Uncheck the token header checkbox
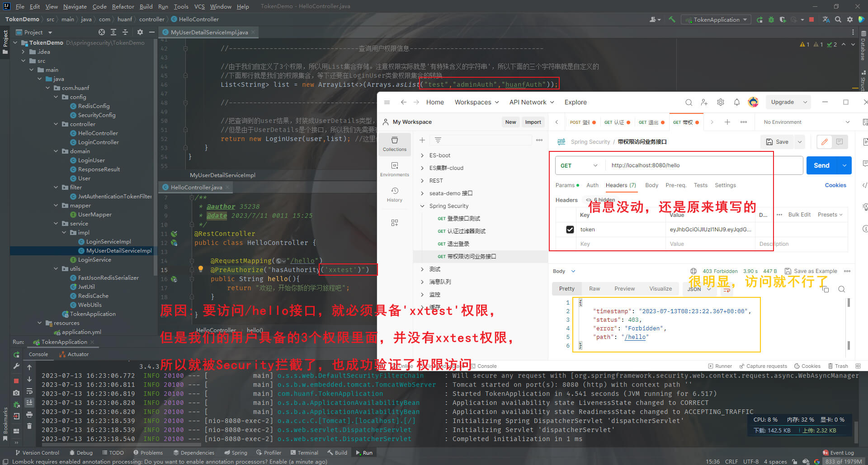868x465 pixels. (570, 230)
